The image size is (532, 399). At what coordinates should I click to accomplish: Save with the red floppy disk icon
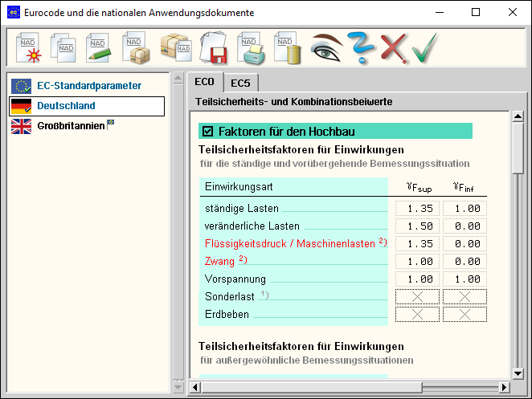coord(215,47)
